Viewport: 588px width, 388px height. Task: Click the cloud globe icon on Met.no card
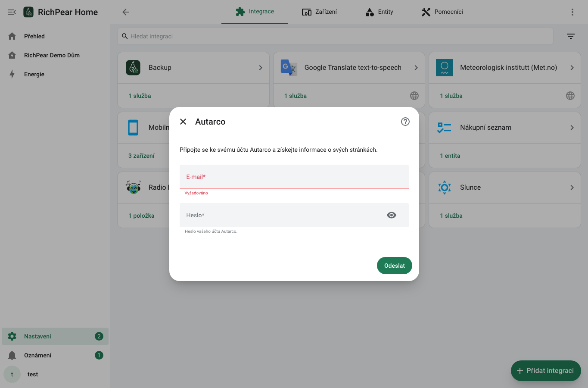570,96
